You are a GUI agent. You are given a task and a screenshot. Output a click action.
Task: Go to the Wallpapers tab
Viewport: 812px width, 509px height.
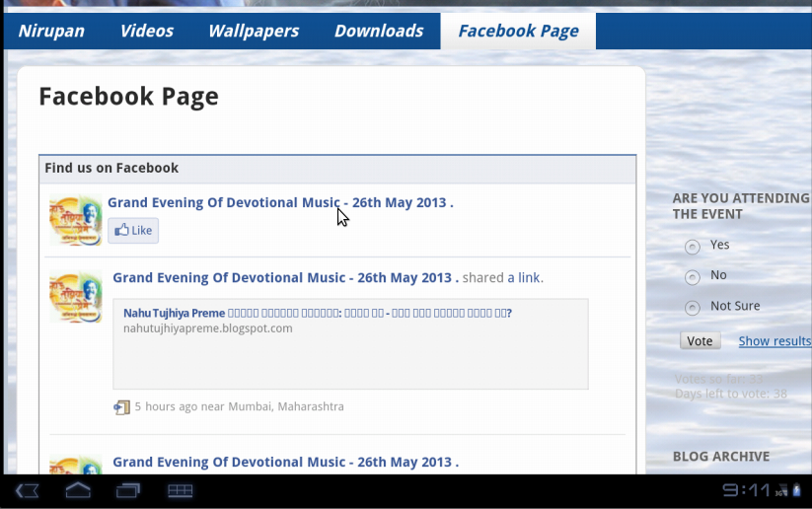[x=254, y=31]
